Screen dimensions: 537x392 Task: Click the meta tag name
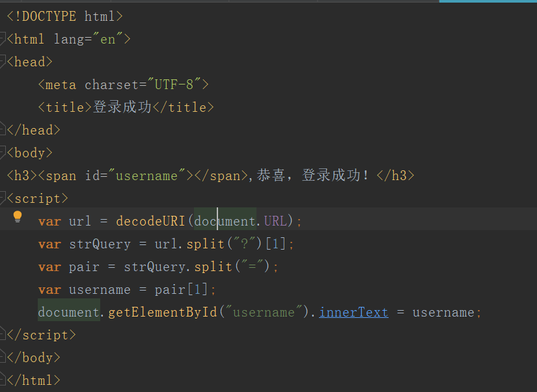[x=61, y=85]
